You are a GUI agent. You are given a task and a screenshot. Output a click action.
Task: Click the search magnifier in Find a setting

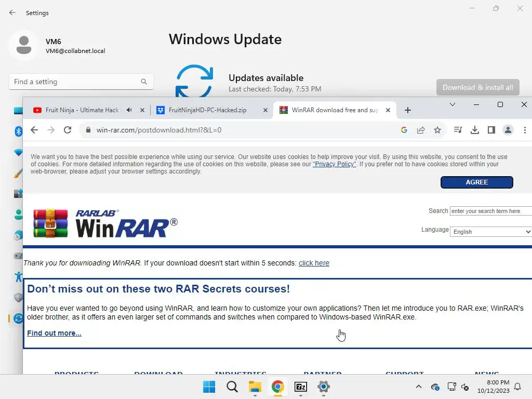144,82
